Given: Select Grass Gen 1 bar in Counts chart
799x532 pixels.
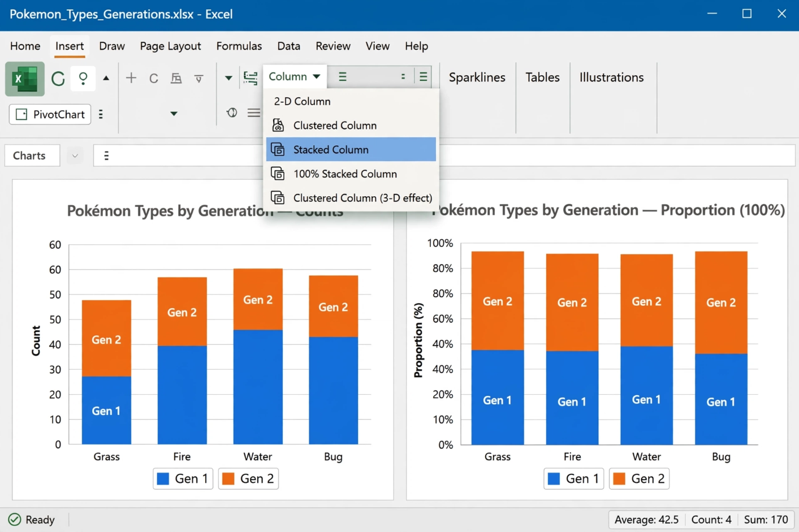Looking at the screenshot, I should tap(106, 410).
